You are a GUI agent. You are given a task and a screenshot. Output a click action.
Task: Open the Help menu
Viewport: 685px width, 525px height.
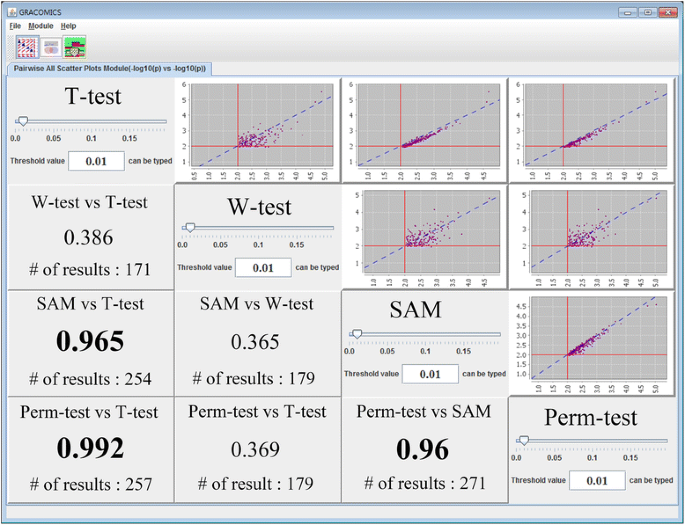68,26
